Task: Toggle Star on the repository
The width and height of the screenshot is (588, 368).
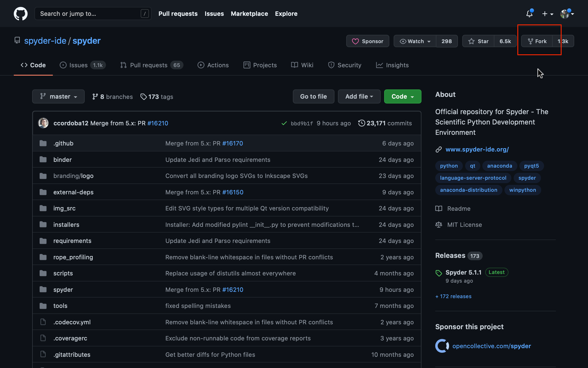Action: [x=478, y=41]
